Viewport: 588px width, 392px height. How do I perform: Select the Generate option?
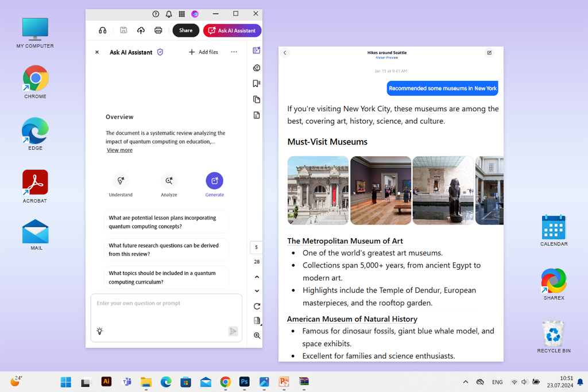click(x=215, y=185)
